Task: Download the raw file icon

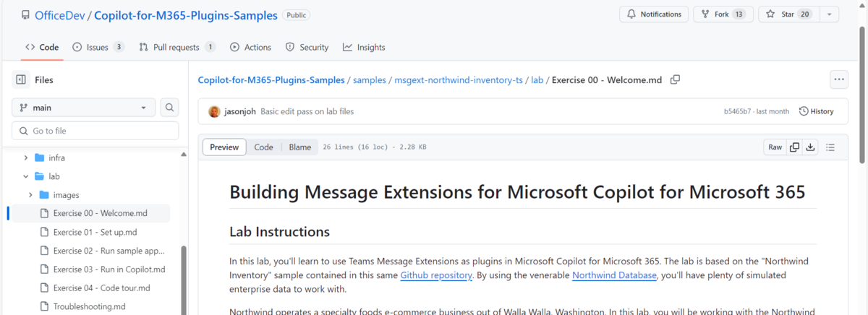Action: pos(811,147)
